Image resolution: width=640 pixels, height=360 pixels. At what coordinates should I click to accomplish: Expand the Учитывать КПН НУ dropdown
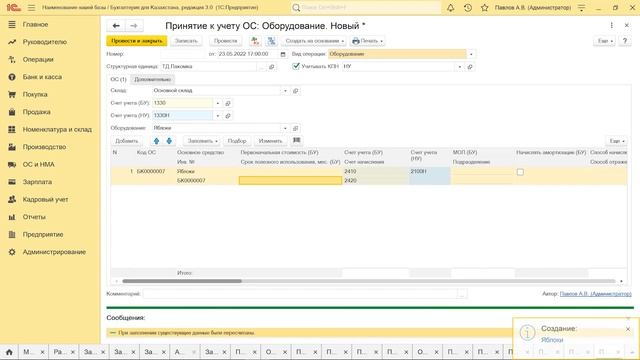click(x=460, y=67)
